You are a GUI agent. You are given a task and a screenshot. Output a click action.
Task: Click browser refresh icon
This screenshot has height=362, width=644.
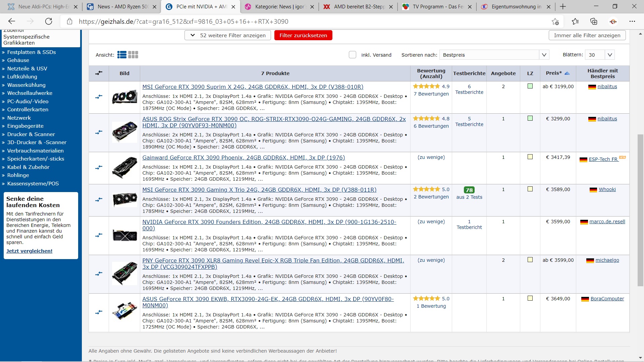(49, 21)
